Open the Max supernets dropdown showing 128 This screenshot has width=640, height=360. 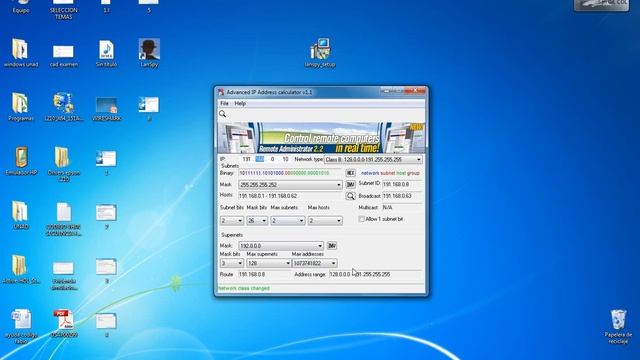coord(269,263)
